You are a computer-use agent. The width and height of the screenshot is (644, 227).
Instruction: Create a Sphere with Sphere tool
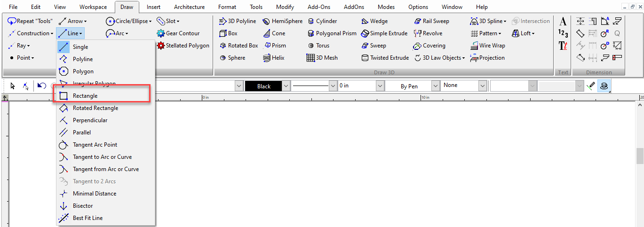(x=232, y=58)
